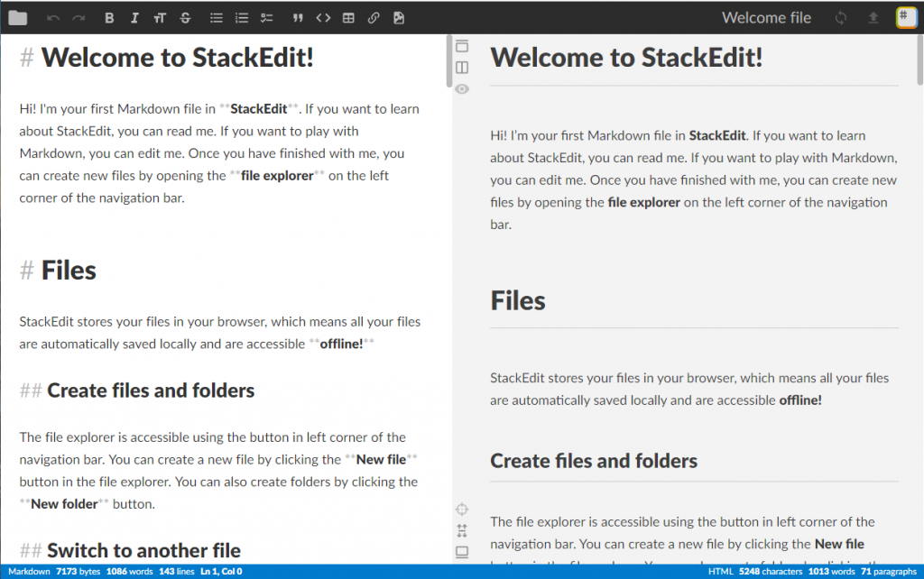Image resolution: width=924 pixels, height=579 pixels.
Task: Toggle scroll sync between editor and preview
Action: [x=462, y=530]
